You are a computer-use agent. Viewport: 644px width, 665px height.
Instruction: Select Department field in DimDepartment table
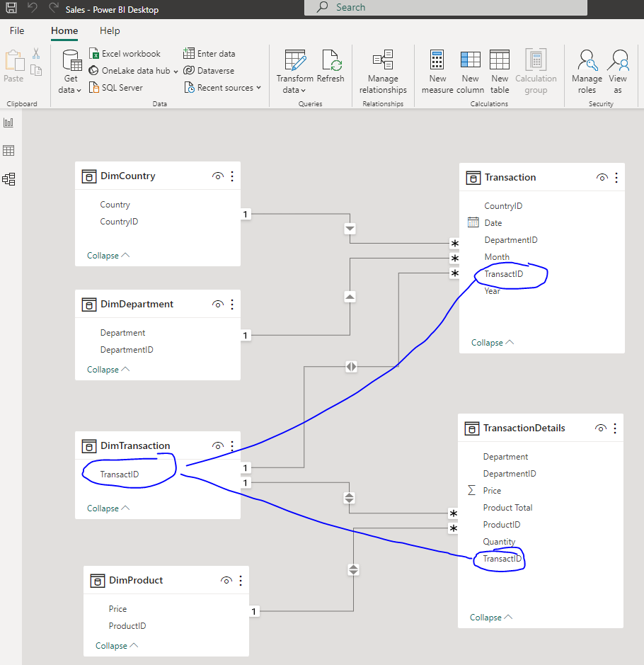coord(122,333)
